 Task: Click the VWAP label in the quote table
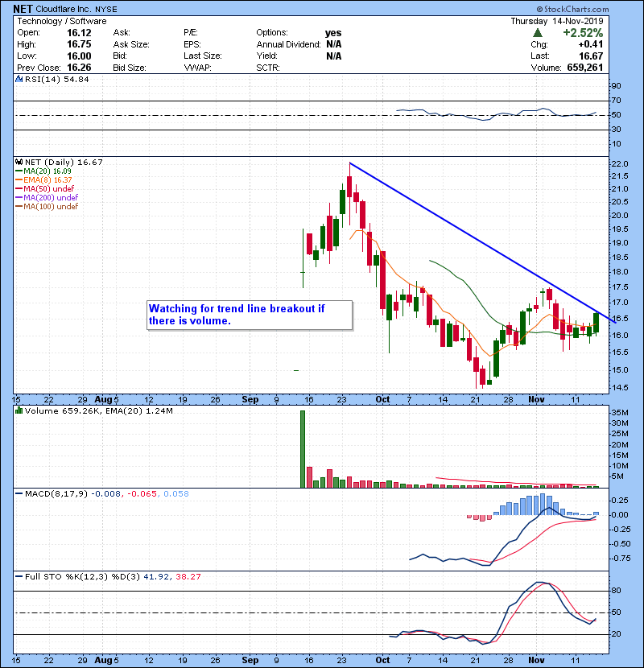tap(197, 68)
